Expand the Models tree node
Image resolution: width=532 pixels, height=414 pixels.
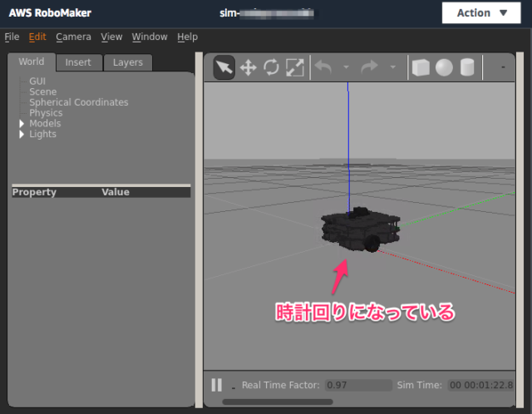coord(22,124)
